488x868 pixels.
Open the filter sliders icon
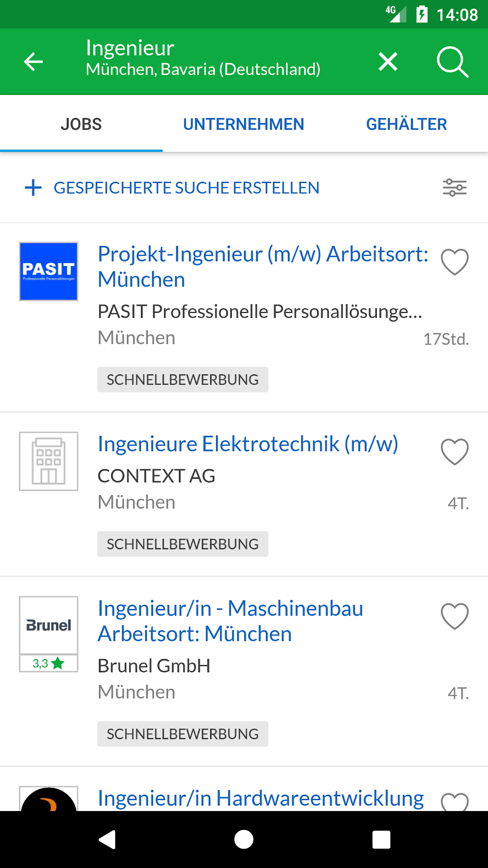tap(455, 187)
